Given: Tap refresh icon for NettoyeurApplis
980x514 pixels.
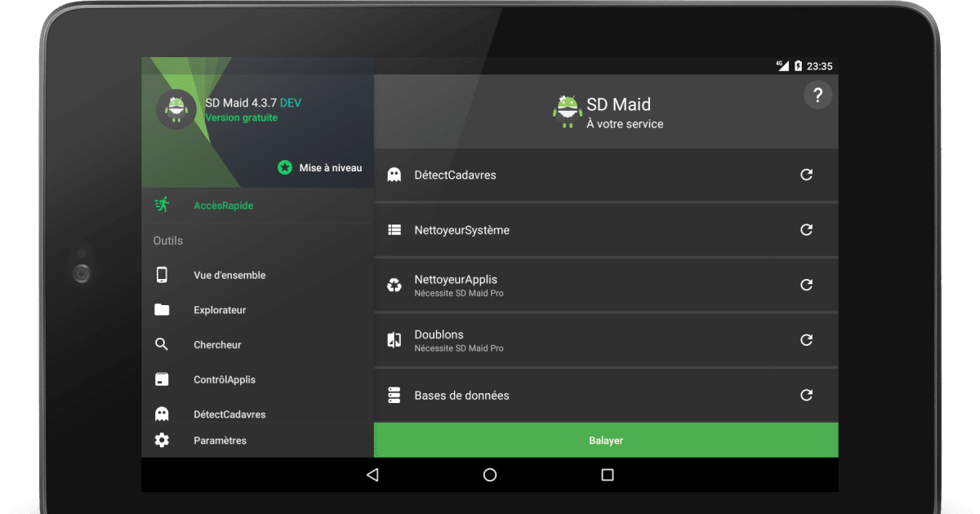Looking at the screenshot, I should coord(806,285).
